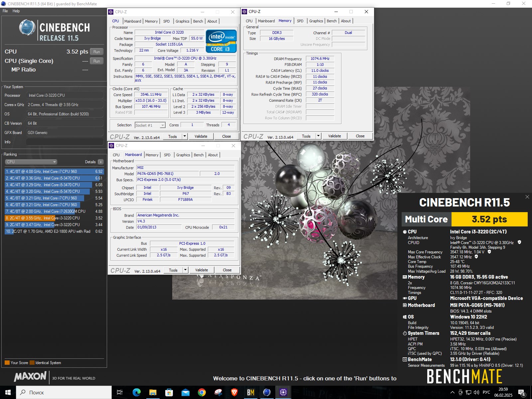Switch to Cinebench via its taskbar globe icon
532x399 pixels.
pyautogui.click(x=267, y=392)
